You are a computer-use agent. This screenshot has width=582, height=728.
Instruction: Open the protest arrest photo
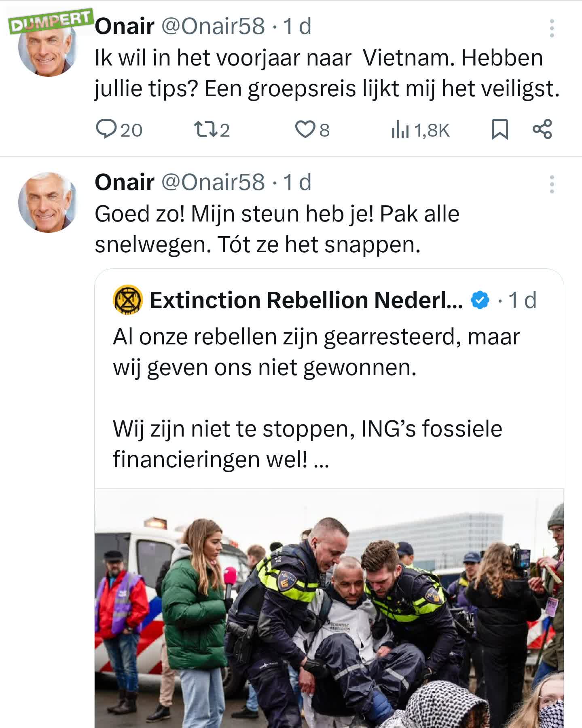[x=329, y=608]
